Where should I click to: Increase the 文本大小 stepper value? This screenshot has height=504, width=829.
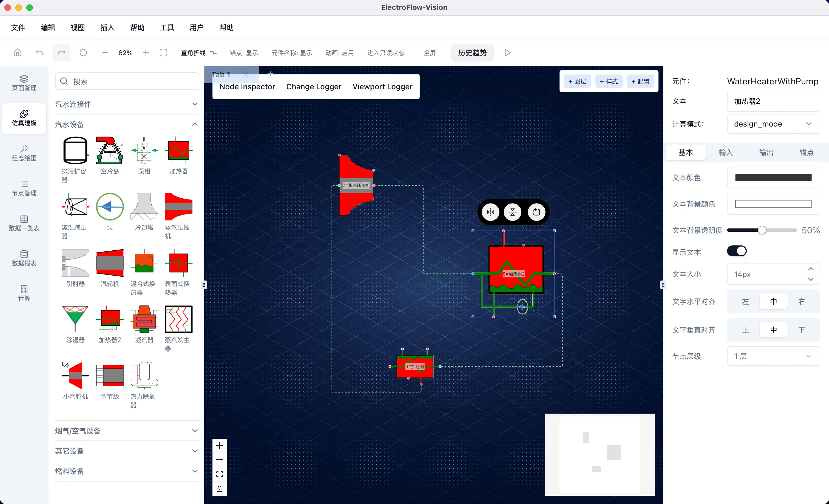[x=811, y=269]
